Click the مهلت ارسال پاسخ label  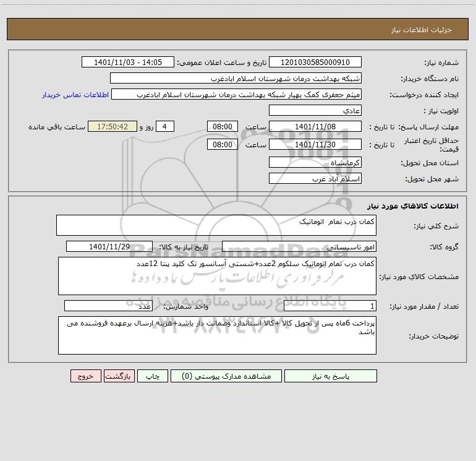[x=428, y=127]
